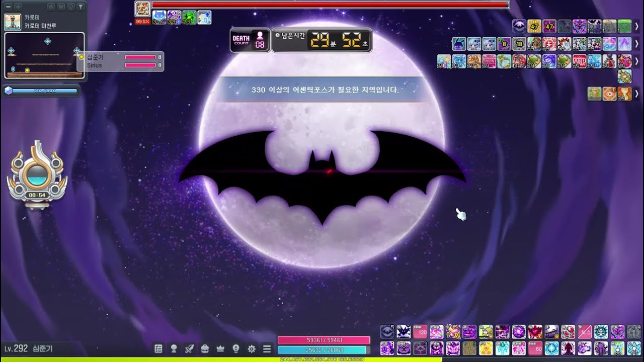This screenshot has width=644, height=362.
Task: Open the sword skills menu icon
Action: pyautogui.click(x=190, y=348)
